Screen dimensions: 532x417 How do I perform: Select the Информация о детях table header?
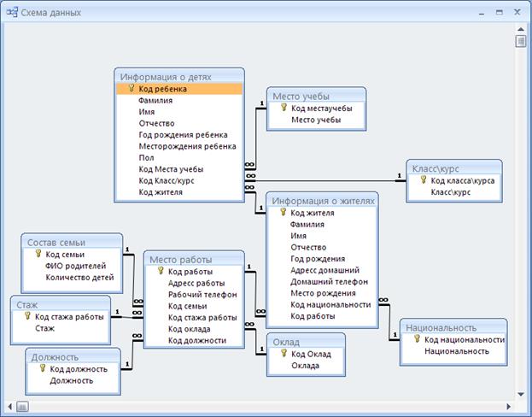point(166,75)
